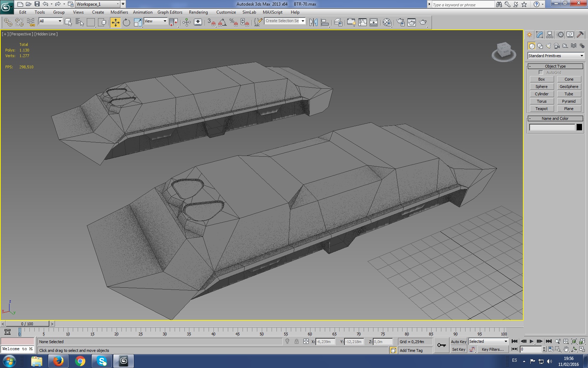Open the Animation menu
This screenshot has width=588, height=368.
143,12
